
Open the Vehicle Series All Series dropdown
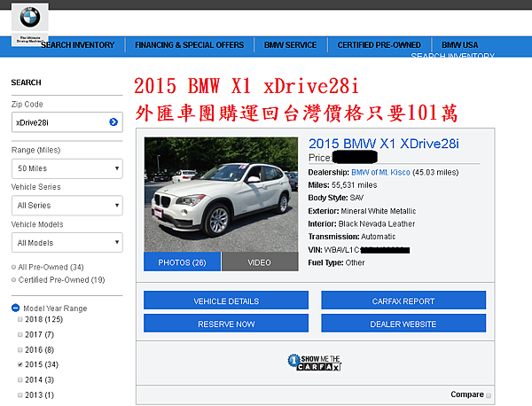coord(67,206)
